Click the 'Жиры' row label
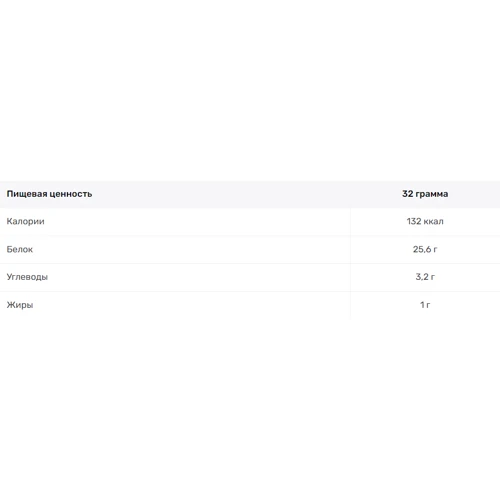Screen dimensions: 500x500 click(x=20, y=305)
